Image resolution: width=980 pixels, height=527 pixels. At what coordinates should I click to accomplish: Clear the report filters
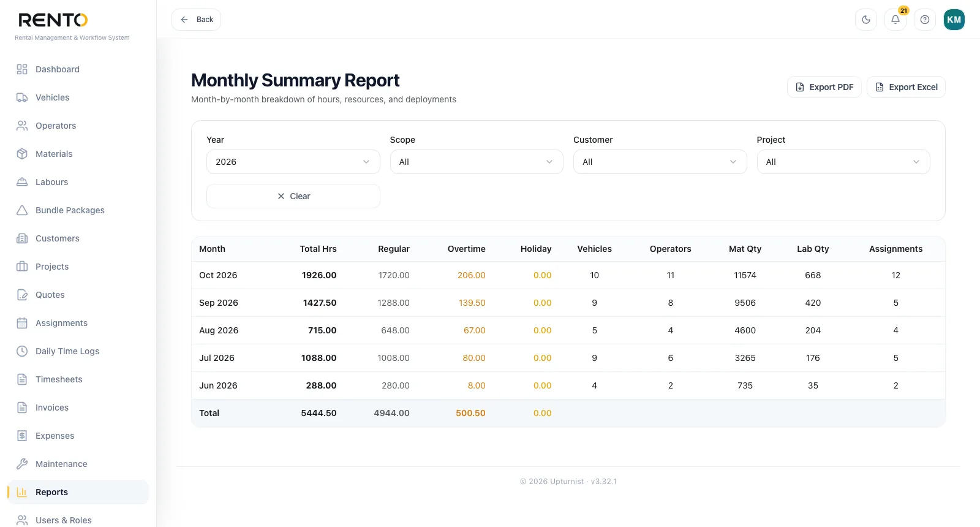pyautogui.click(x=293, y=196)
